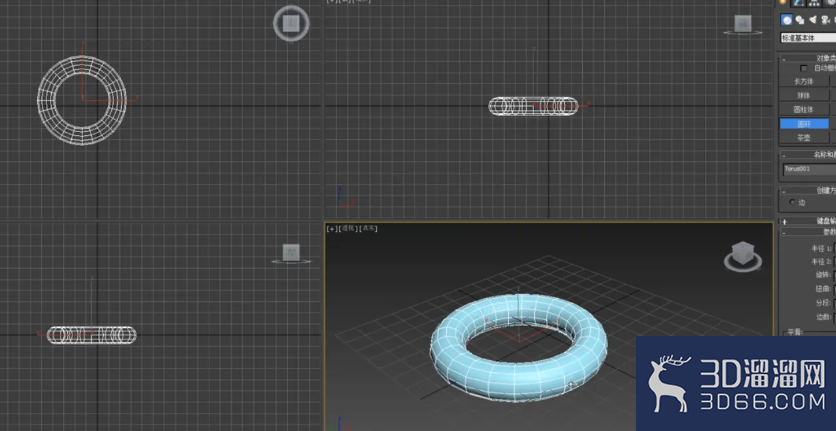This screenshot has width=836, height=431.
Task: Open the Modify panel tab icon
Action: tap(798, 3)
